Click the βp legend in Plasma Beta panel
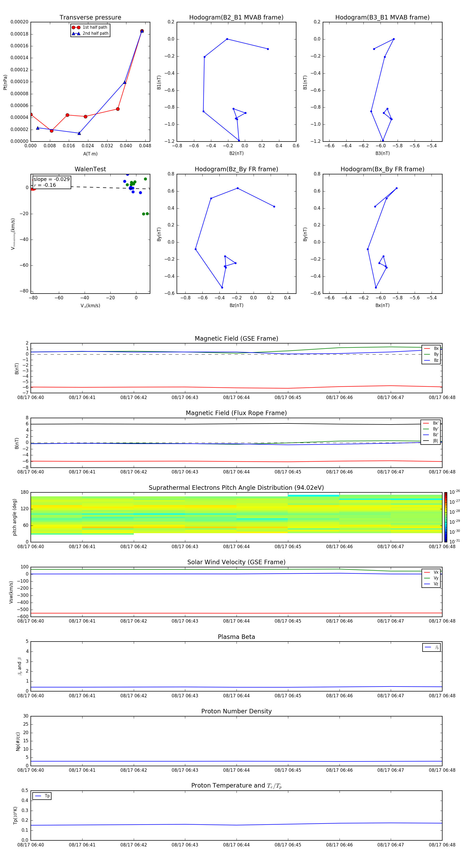473x868 pixels. pos(431,647)
